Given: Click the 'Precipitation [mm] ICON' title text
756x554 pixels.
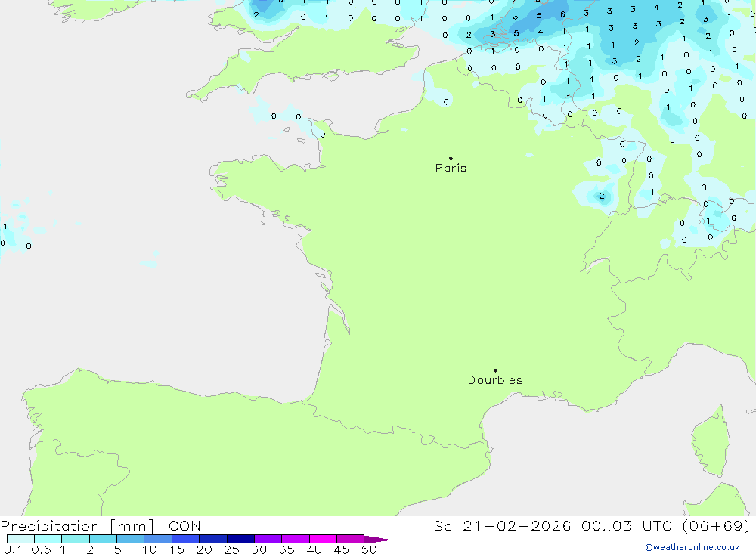Looking at the screenshot, I should [x=101, y=526].
